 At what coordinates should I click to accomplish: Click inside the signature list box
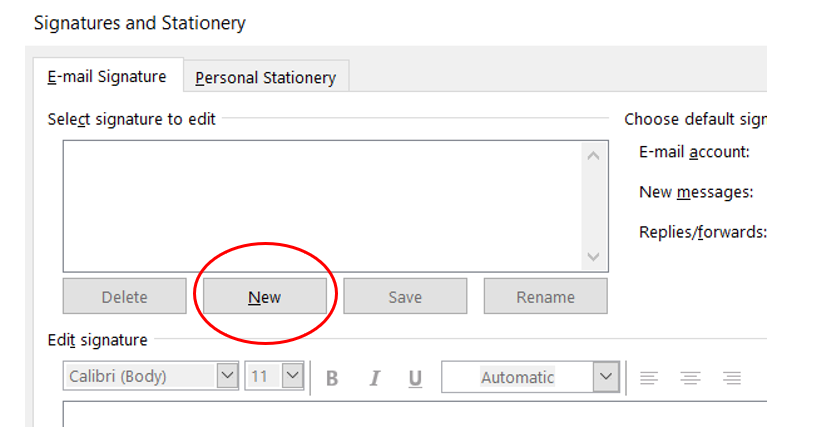[x=320, y=205]
